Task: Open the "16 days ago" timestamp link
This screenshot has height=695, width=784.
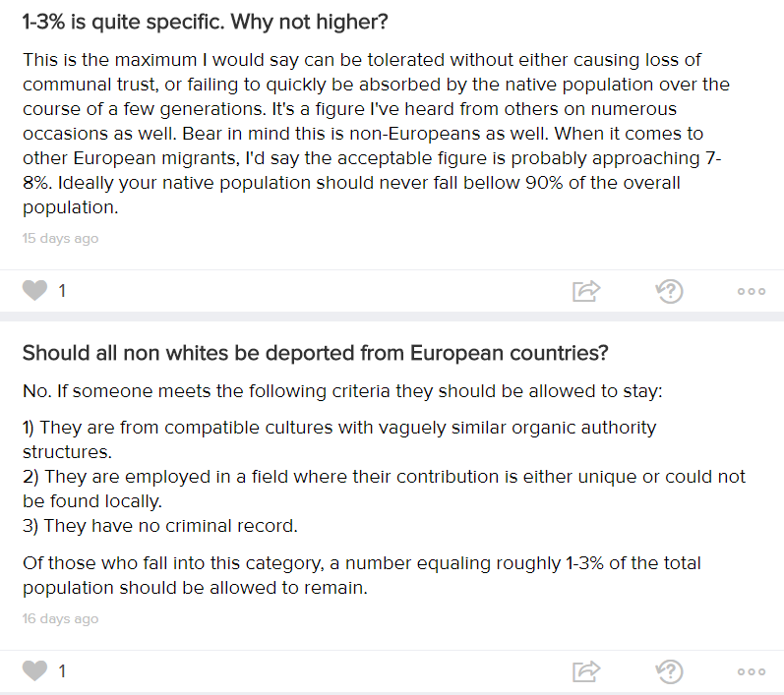Action: 61,618
